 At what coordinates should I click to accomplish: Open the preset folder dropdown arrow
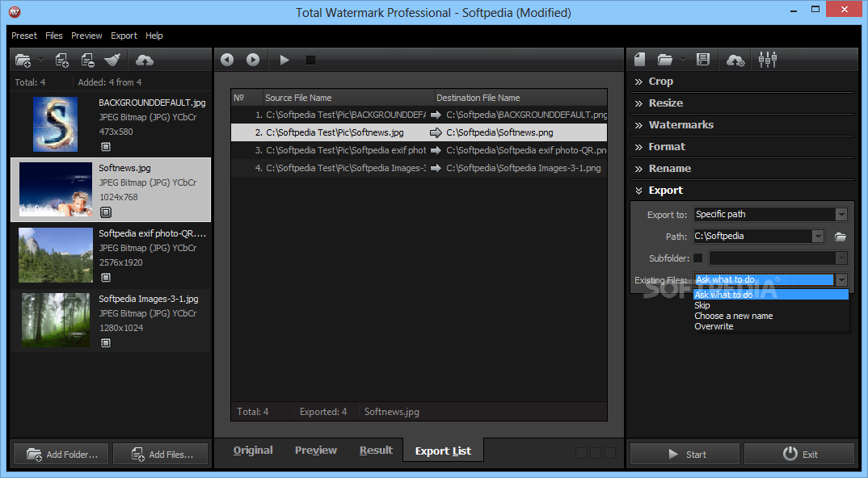click(683, 60)
